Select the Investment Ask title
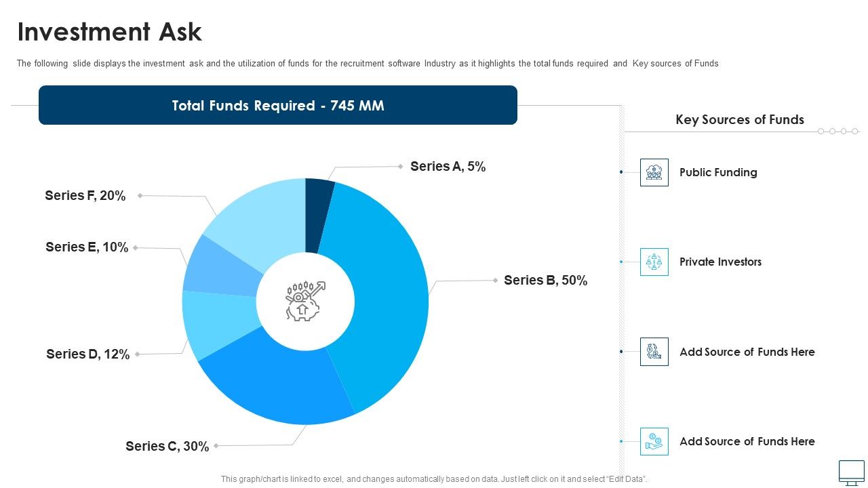The width and height of the screenshot is (868, 488). [109, 32]
